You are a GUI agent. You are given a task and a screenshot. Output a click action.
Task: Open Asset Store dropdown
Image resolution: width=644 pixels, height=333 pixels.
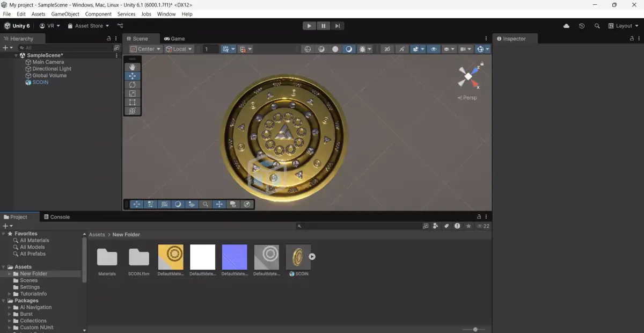click(x=88, y=26)
